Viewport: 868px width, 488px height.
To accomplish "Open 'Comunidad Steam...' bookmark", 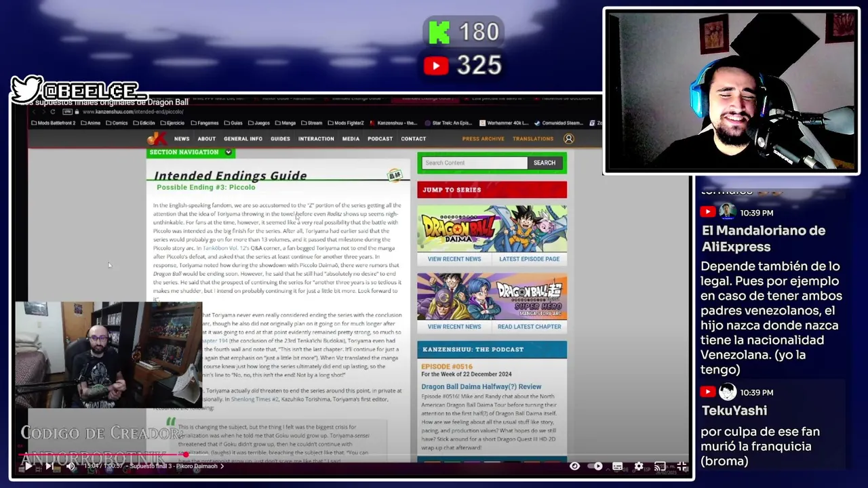I will [559, 123].
